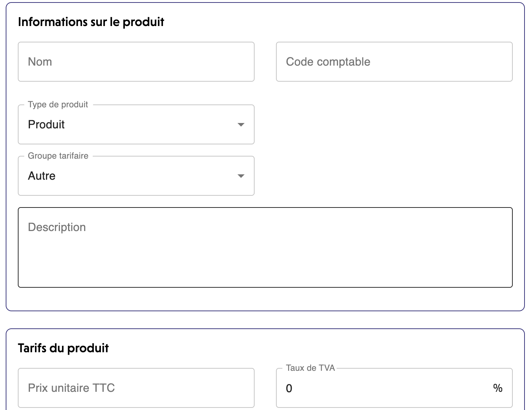Click the Code comptable placeholder text

[x=328, y=62]
